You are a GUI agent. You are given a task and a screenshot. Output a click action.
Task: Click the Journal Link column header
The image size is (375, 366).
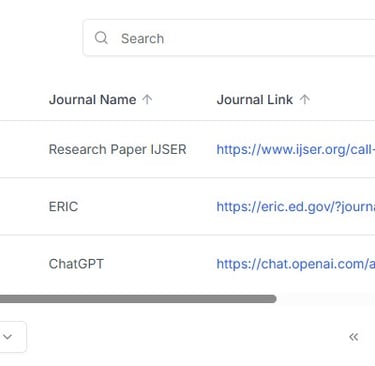tap(255, 100)
